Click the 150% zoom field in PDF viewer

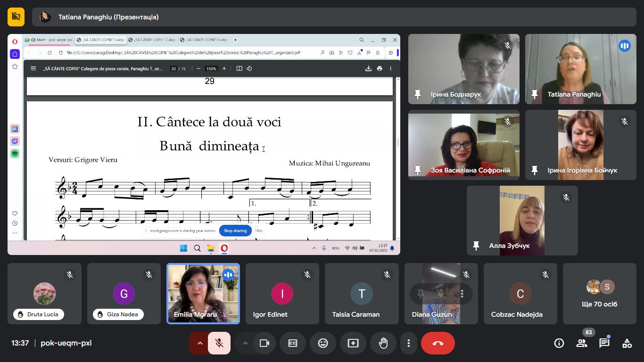(211, 68)
